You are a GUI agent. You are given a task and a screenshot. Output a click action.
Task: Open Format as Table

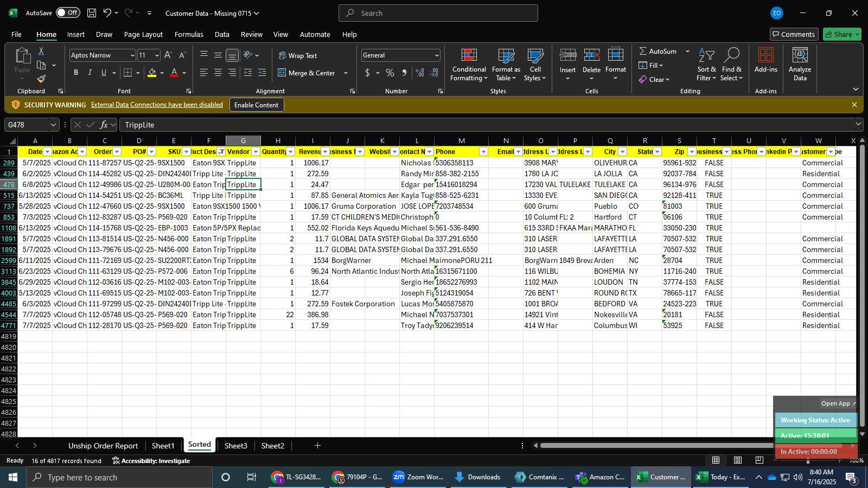506,65
